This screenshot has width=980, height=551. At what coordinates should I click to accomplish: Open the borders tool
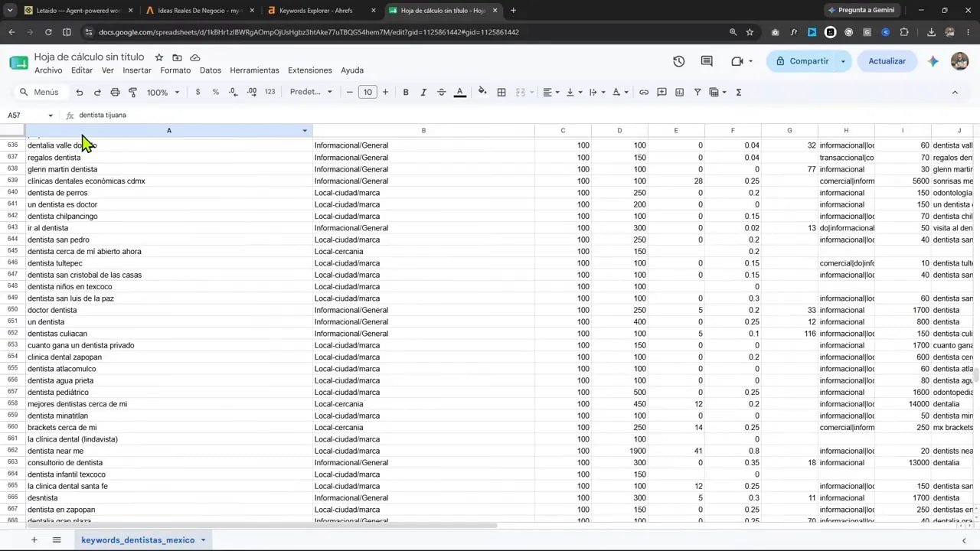(501, 92)
